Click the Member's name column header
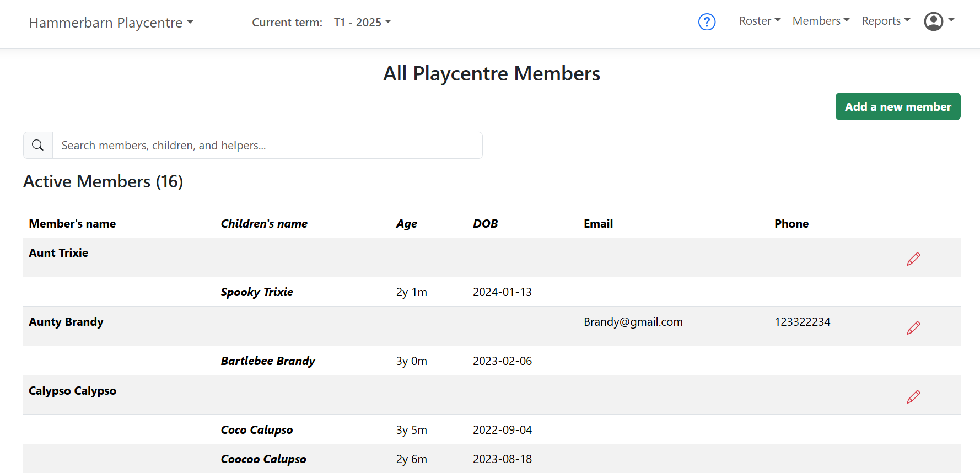The image size is (980, 473). click(x=72, y=224)
